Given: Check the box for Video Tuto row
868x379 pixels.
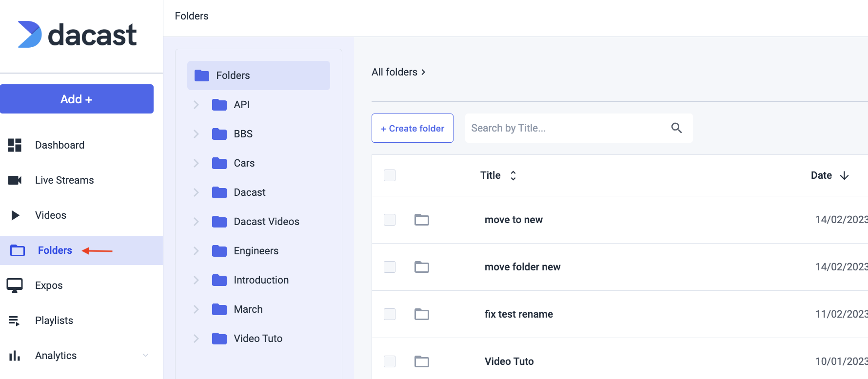Looking at the screenshot, I should coord(390,361).
